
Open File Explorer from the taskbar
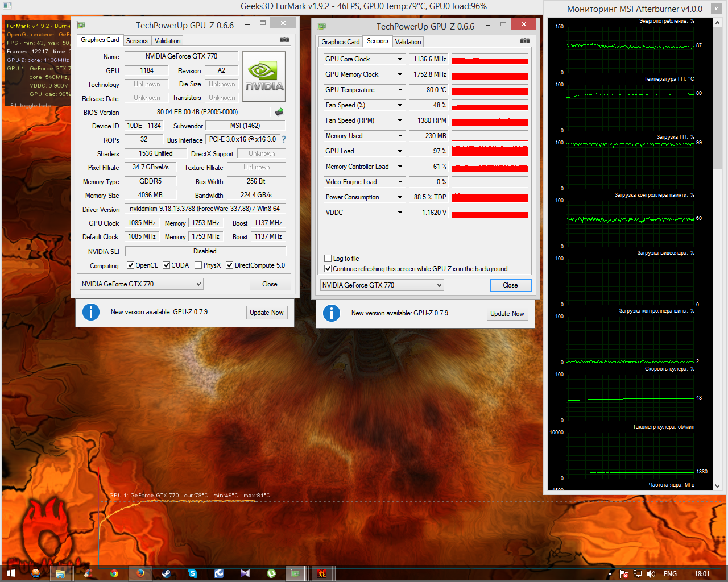(60, 573)
